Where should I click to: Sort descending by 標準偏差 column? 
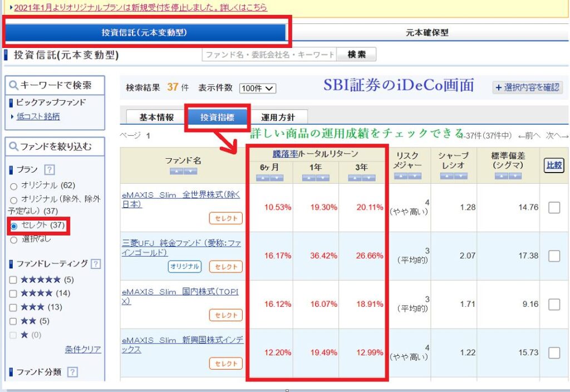(x=515, y=176)
